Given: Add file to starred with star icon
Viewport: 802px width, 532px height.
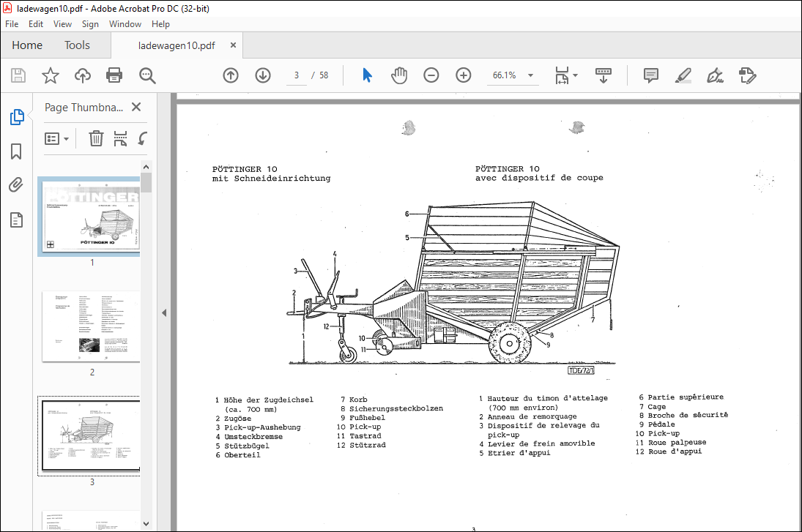Looking at the screenshot, I should point(50,75).
